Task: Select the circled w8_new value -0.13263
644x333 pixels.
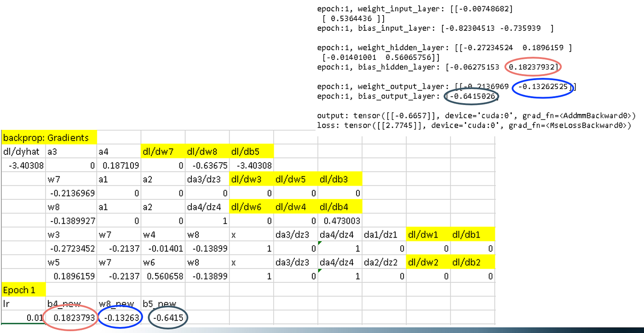Action: point(120,318)
